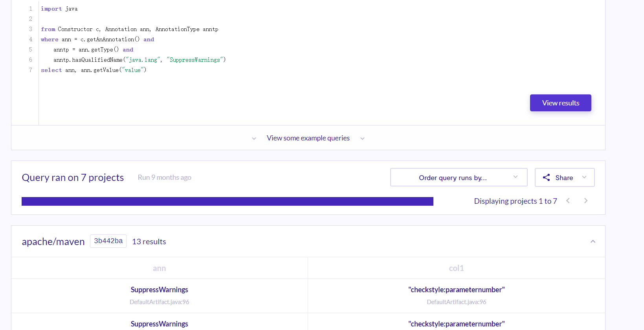Open second SuppressWarnings result link
This screenshot has height=330, width=644.
[x=160, y=324]
